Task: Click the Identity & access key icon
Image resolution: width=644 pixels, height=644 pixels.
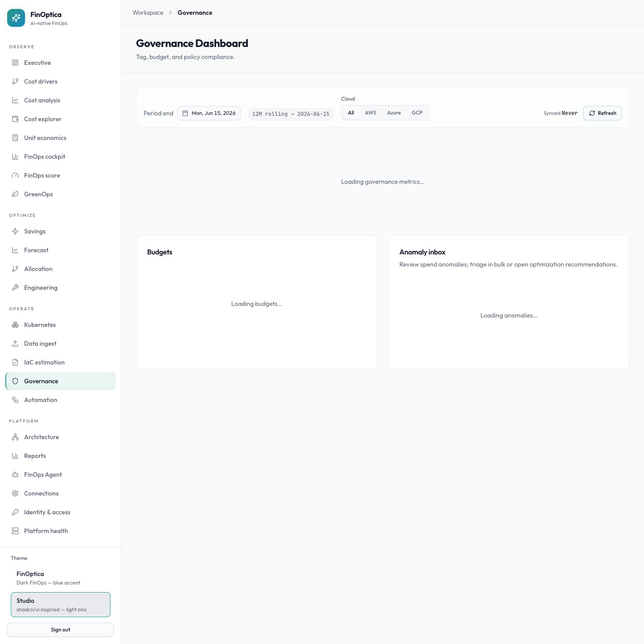Action: [x=15, y=512]
